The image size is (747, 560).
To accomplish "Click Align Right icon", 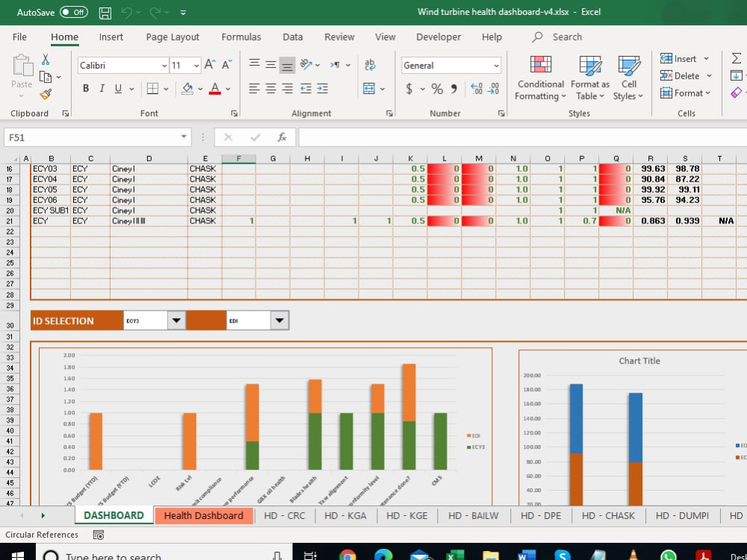I will coord(287,89).
